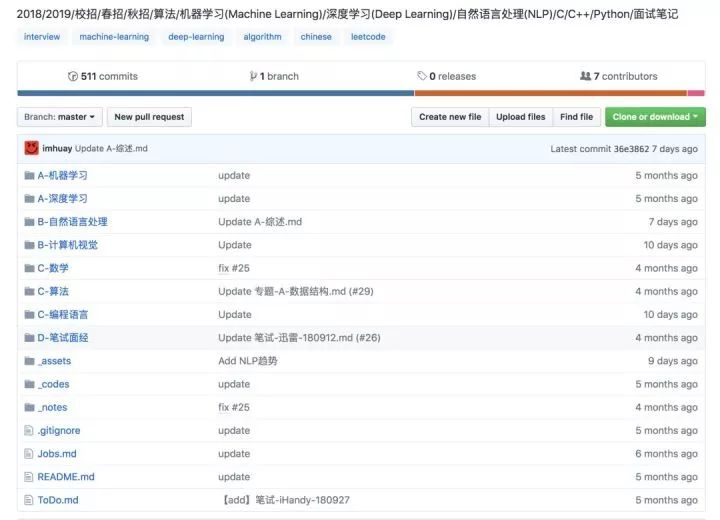Viewport: 720px width, 520px height.
Task: Select the leetcode topic tag
Action: tap(368, 37)
